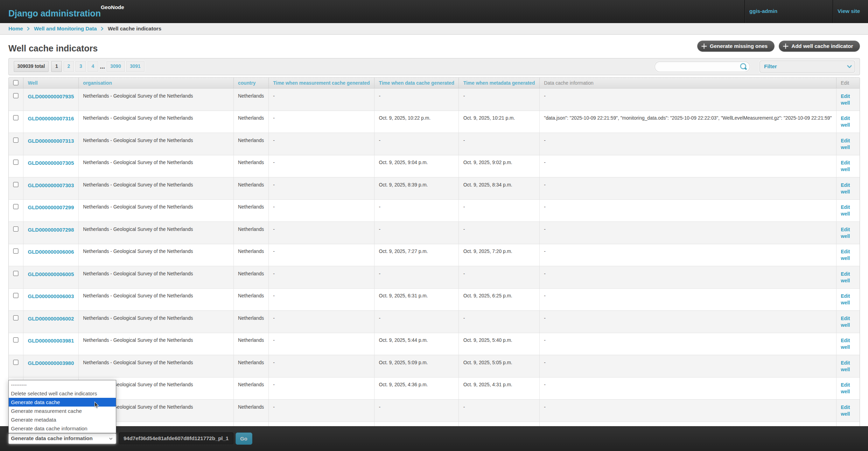Click the plus icon on Add well cache indicator

[x=785, y=46]
